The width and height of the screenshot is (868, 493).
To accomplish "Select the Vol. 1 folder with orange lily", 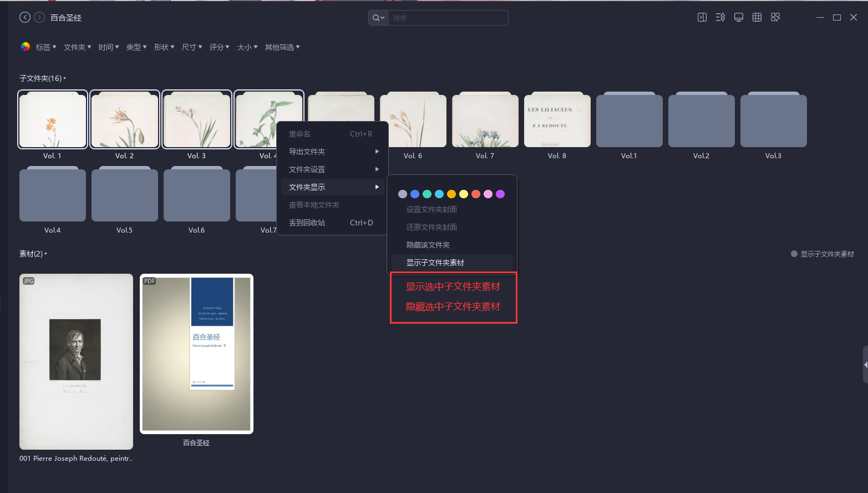I will [x=53, y=119].
